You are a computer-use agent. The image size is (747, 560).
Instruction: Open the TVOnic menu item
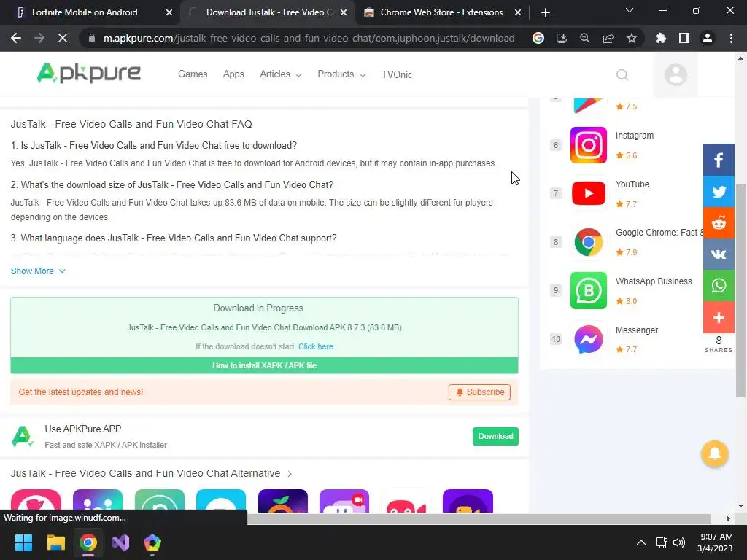coord(397,75)
